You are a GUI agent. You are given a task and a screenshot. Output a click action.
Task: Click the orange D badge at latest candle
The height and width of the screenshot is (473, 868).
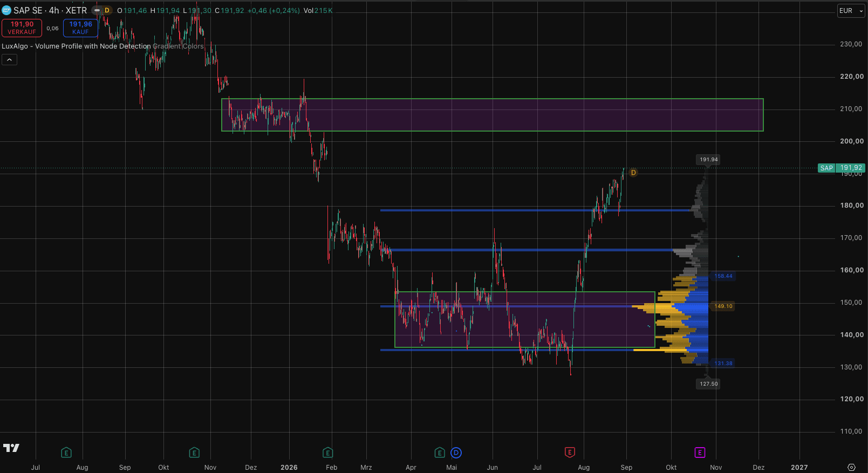coord(633,173)
